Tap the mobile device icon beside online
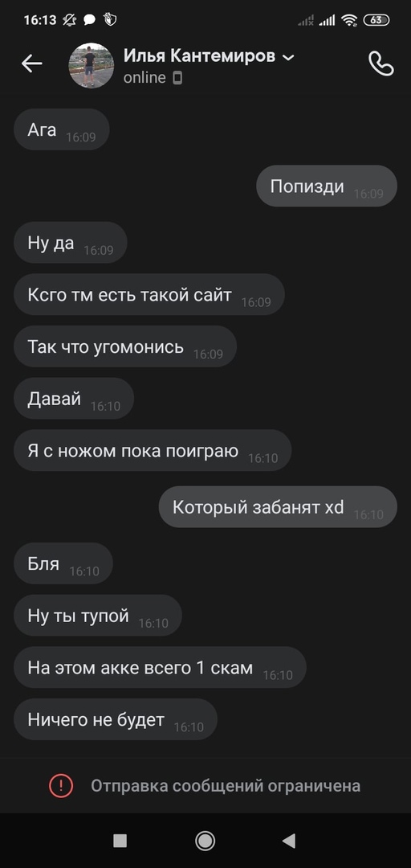Viewport: 411px width, 868px height. [x=177, y=79]
